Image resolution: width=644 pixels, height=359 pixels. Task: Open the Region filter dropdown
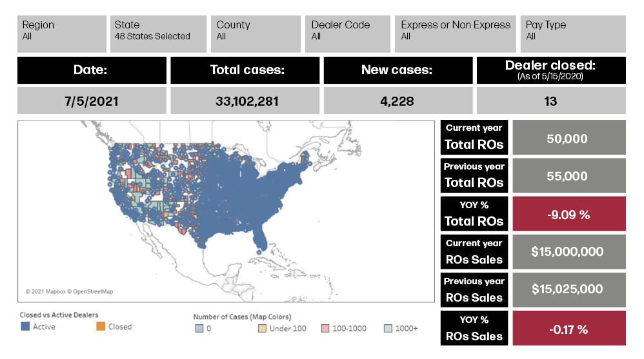[x=61, y=34]
